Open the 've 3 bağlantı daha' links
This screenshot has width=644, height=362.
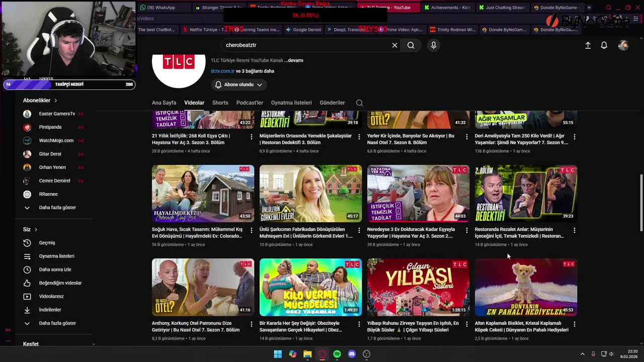pos(255,71)
